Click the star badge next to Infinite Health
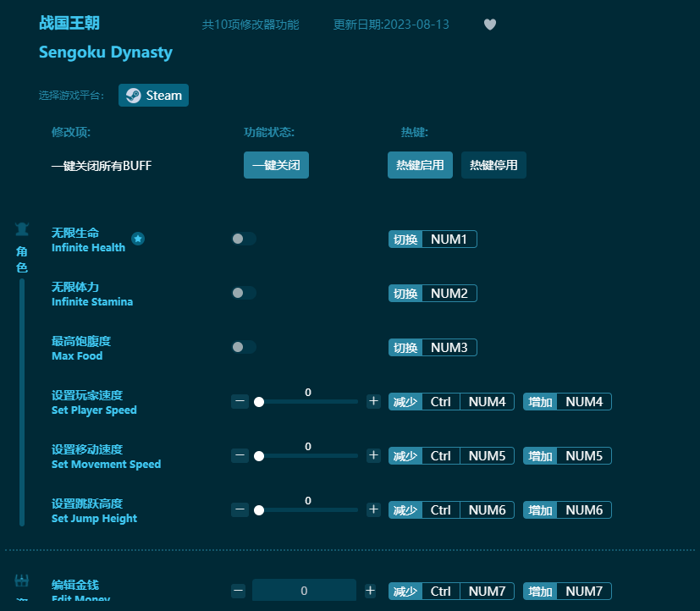The height and width of the screenshot is (611, 700). pos(137,239)
